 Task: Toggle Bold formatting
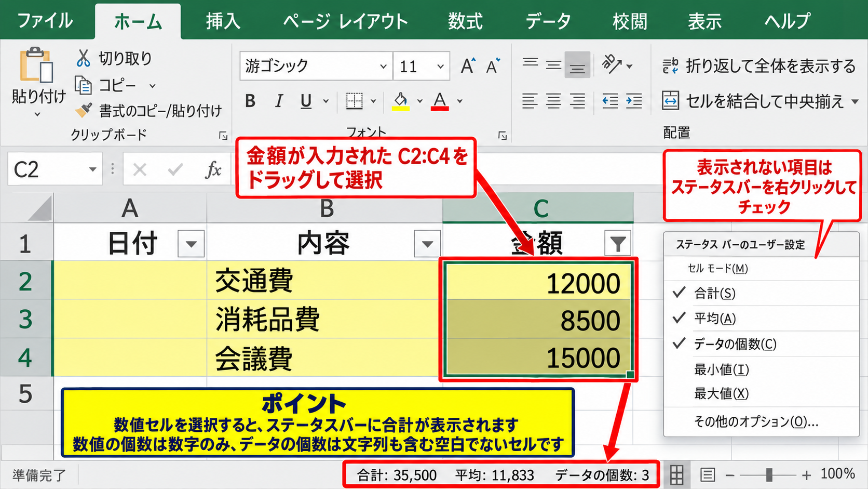tap(250, 101)
